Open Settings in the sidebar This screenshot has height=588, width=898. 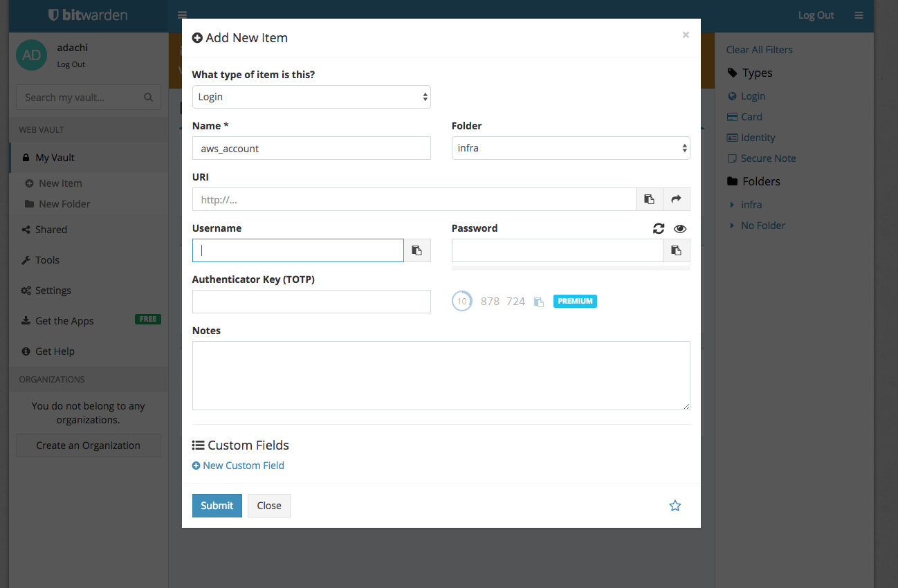click(x=53, y=291)
